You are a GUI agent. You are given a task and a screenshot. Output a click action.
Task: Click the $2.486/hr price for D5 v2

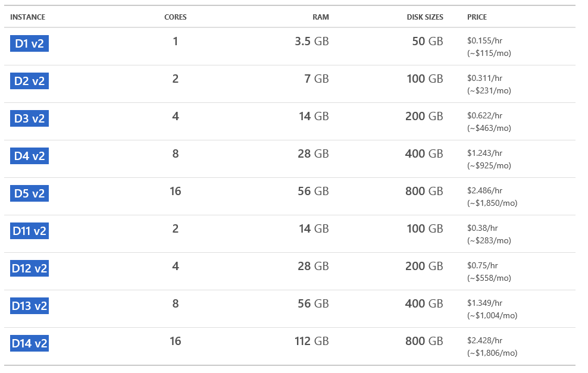click(x=484, y=191)
